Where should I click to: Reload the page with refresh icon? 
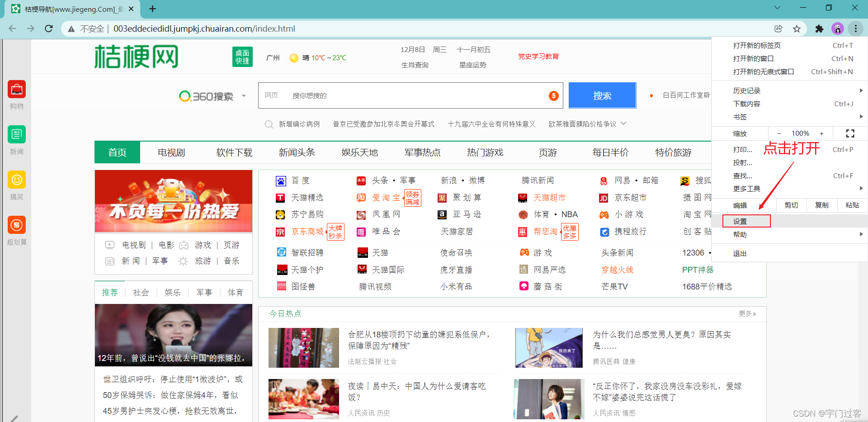[x=49, y=28]
